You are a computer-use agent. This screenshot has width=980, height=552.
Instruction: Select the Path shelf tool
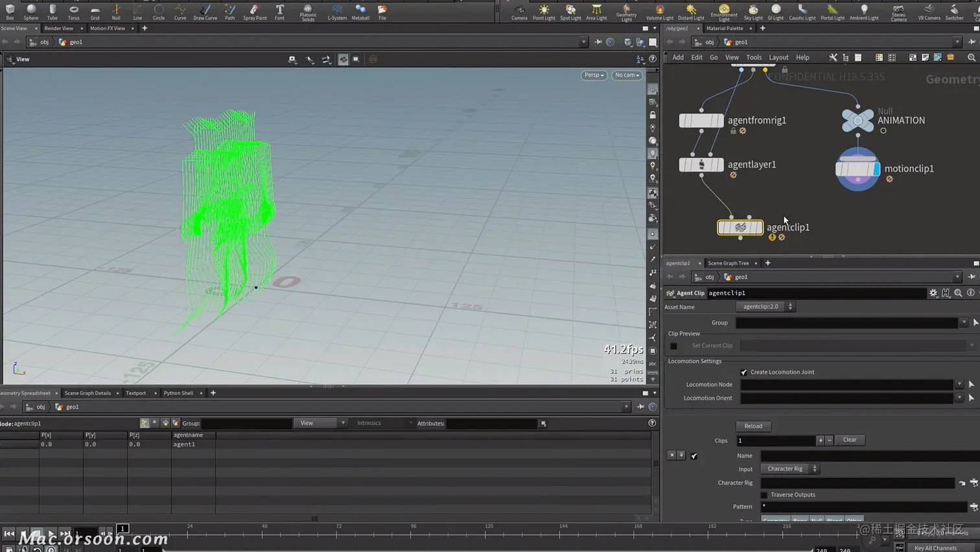point(230,12)
